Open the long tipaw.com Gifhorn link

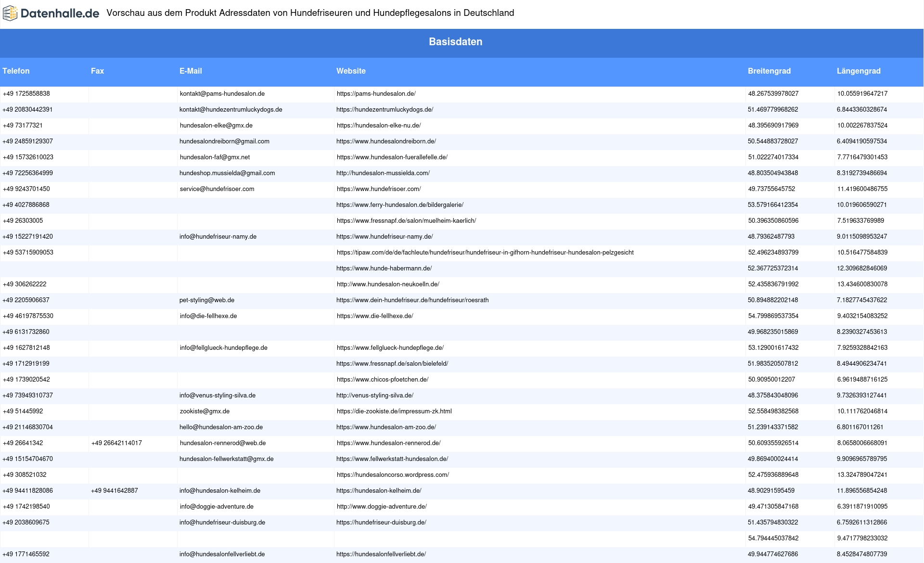(x=485, y=253)
